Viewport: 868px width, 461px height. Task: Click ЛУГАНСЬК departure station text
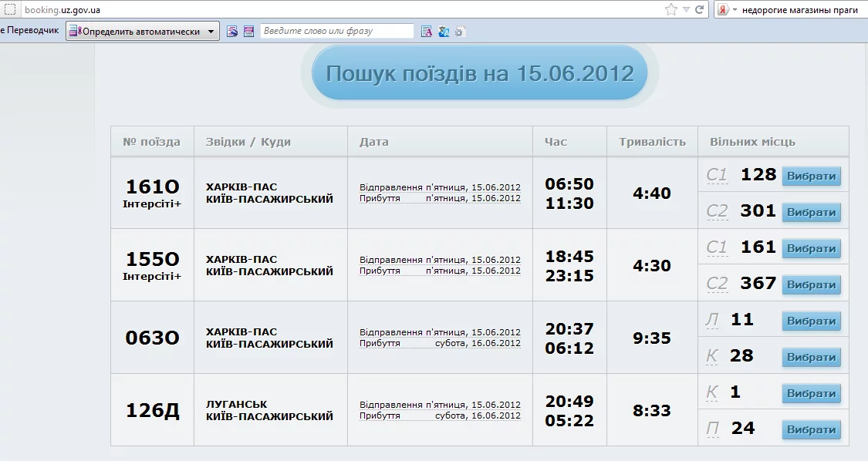(x=236, y=404)
